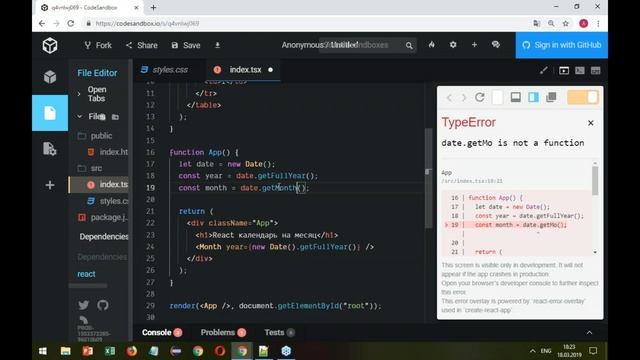Save the sandbox

coord(186,45)
